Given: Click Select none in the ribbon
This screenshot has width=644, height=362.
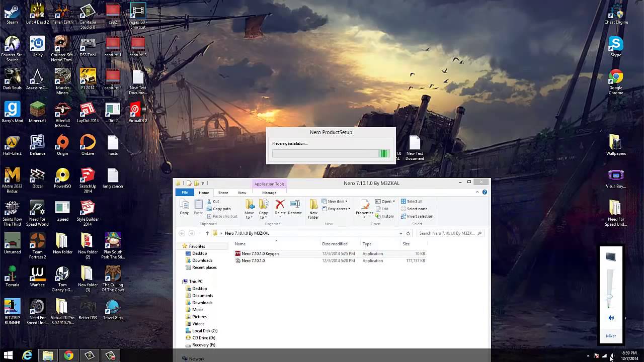Looking at the screenshot, I should pyautogui.click(x=414, y=209).
